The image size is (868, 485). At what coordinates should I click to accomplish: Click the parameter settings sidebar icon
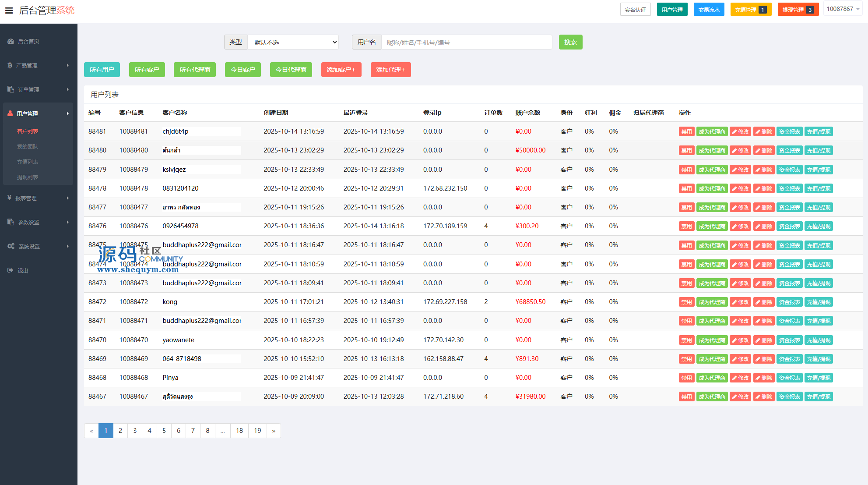(x=11, y=222)
